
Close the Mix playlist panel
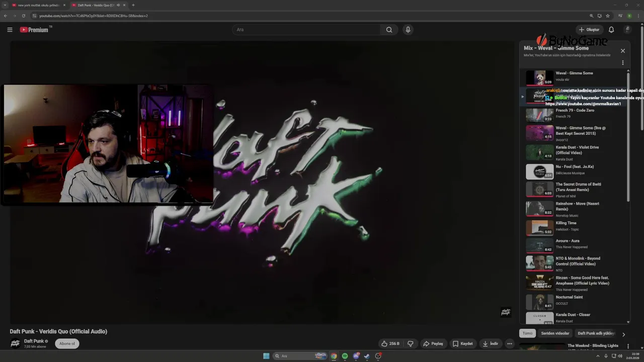point(623,51)
